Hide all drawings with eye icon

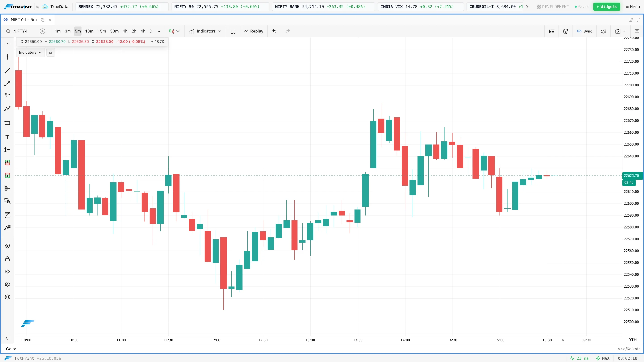7,271
